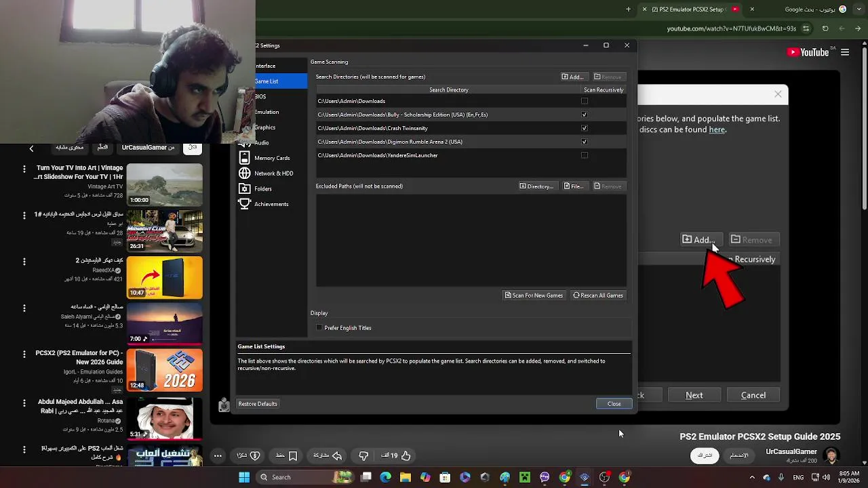Select Game List in settings sidebar
The height and width of the screenshot is (488, 868).
point(271,81)
